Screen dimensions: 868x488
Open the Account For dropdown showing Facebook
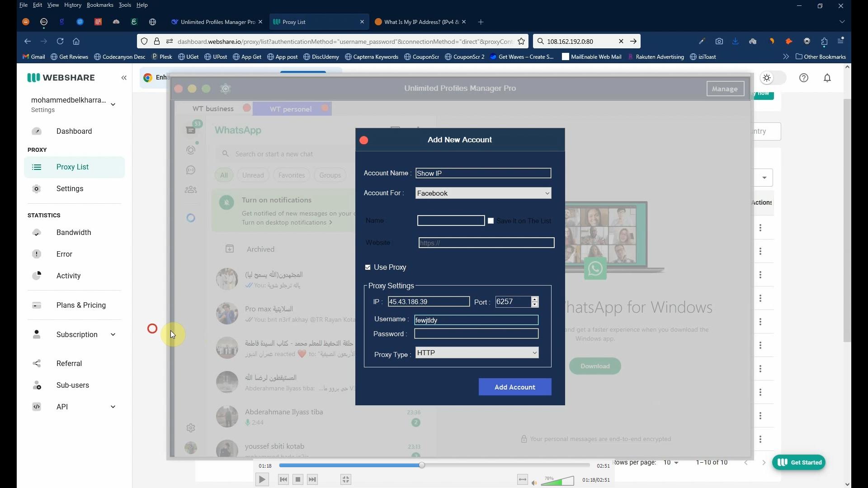pos(482,193)
